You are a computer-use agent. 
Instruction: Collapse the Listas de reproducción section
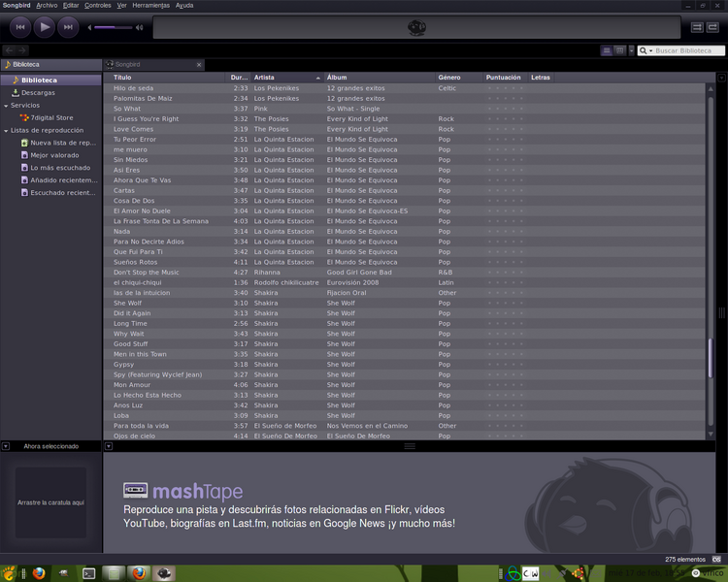point(6,130)
